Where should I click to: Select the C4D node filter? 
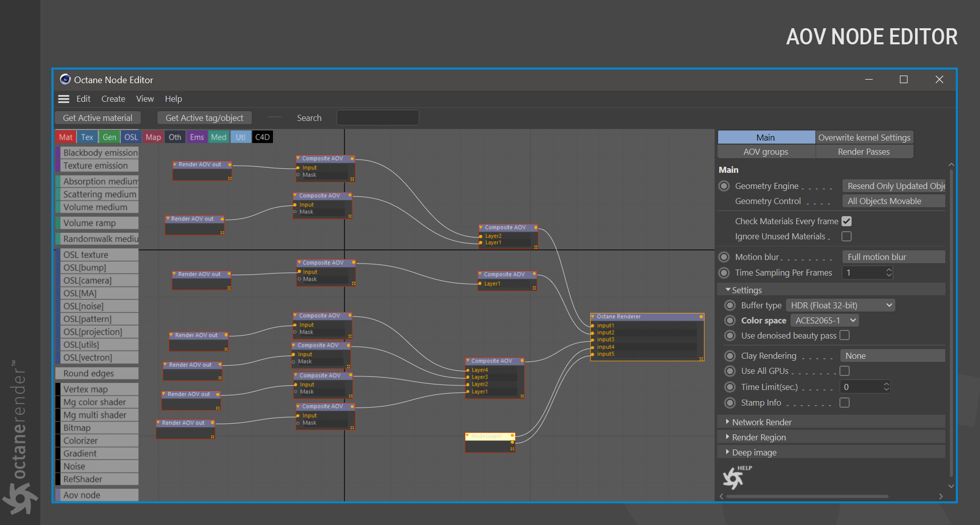(x=262, y=137)
